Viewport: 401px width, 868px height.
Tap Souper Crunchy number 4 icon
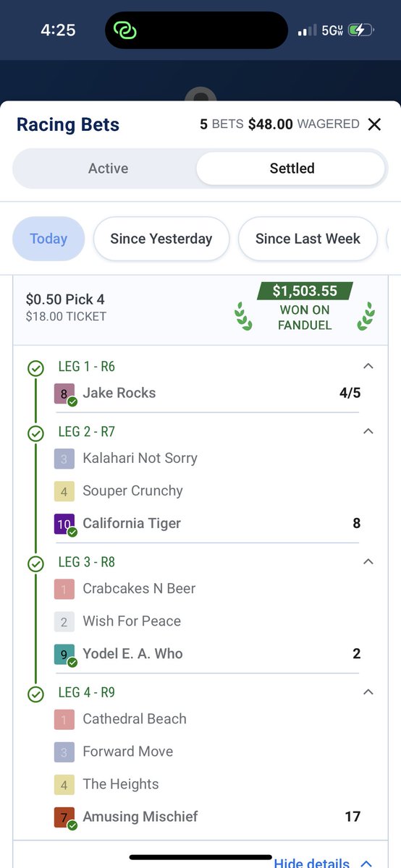pos(64,491)
